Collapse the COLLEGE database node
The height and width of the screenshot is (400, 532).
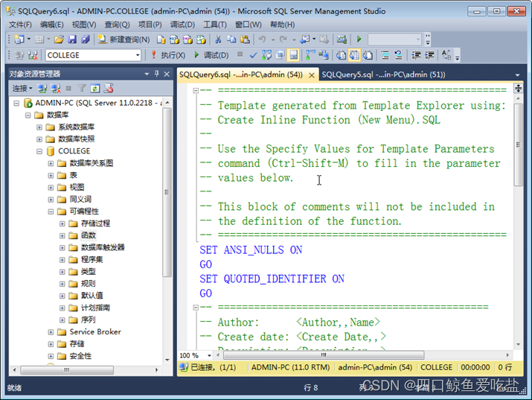click(x=39, y=151)
